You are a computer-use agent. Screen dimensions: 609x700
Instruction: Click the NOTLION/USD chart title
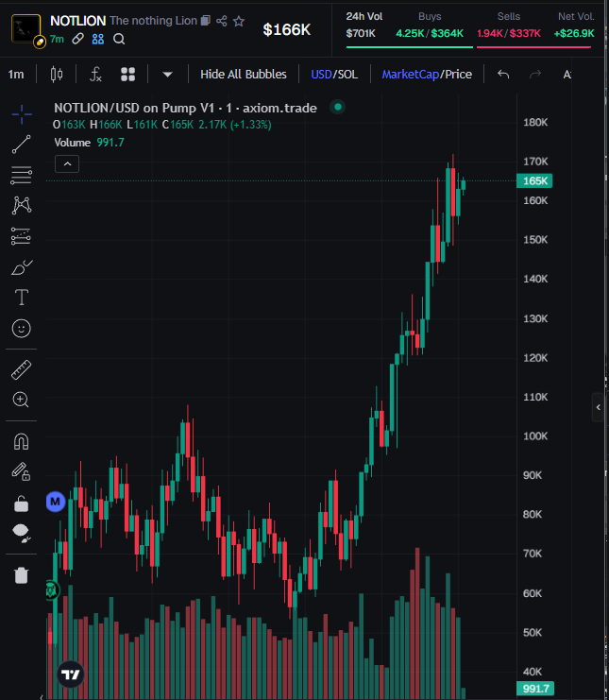point(185,108)
